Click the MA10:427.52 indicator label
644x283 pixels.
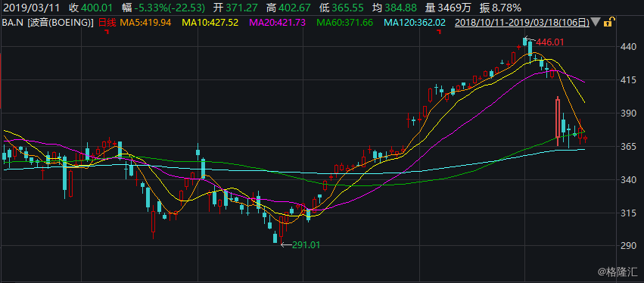click(210, 23)
